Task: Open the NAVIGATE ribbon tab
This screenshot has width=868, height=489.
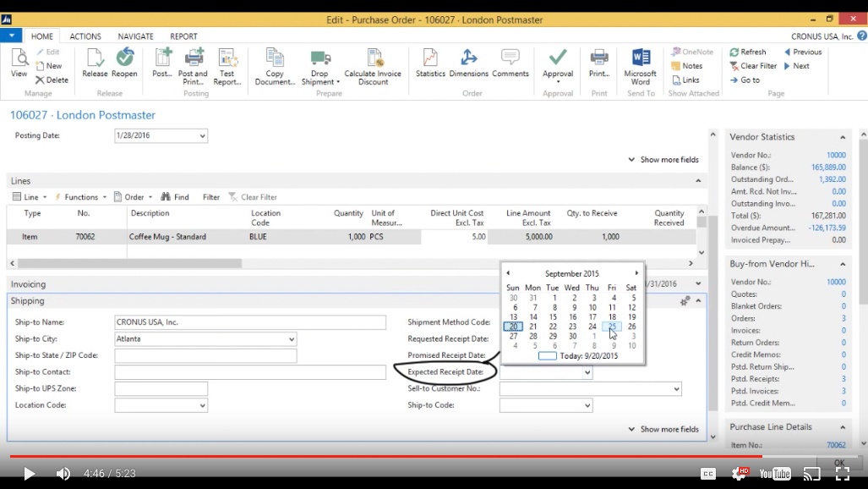Action: click(135, 36)
